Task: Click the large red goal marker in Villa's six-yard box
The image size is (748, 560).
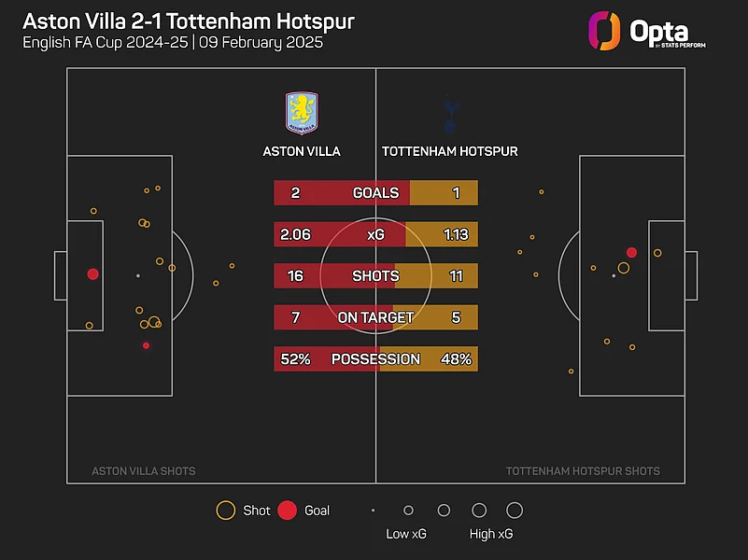Action: coord(92,274)
